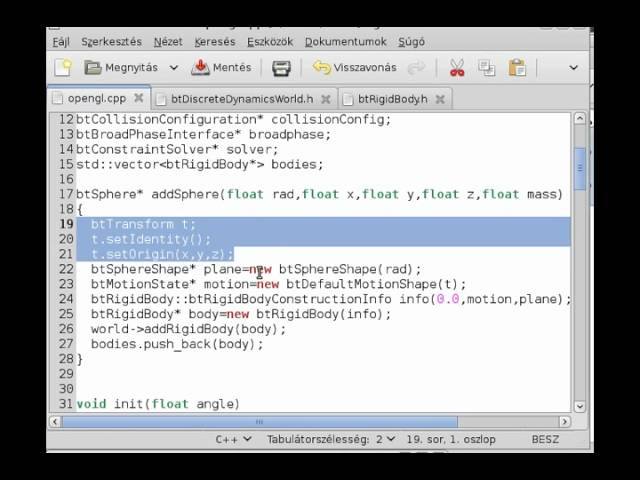Click the Megnyitás open file button

pyautogui.click(x=121, y=67)
